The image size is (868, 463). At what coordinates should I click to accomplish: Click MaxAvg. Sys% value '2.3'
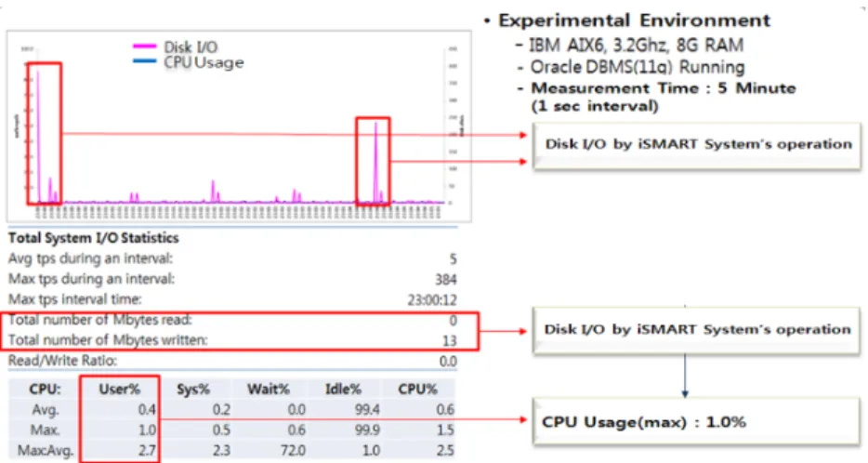[x=221, y=450]
